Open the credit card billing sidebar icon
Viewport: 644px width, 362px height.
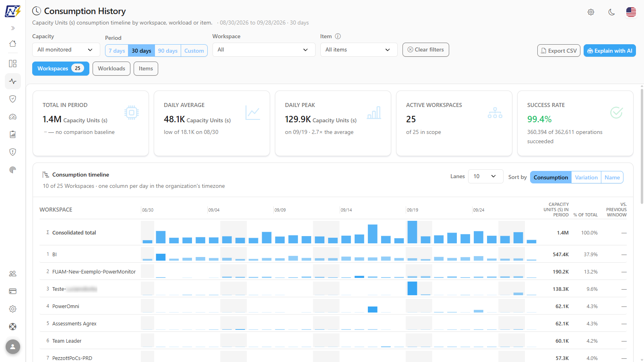[13, 291]
